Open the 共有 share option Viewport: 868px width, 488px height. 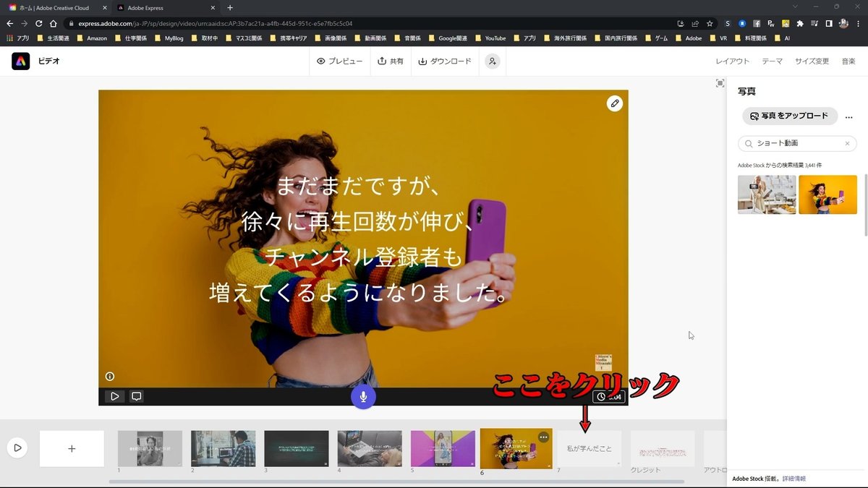coord(391,61)
